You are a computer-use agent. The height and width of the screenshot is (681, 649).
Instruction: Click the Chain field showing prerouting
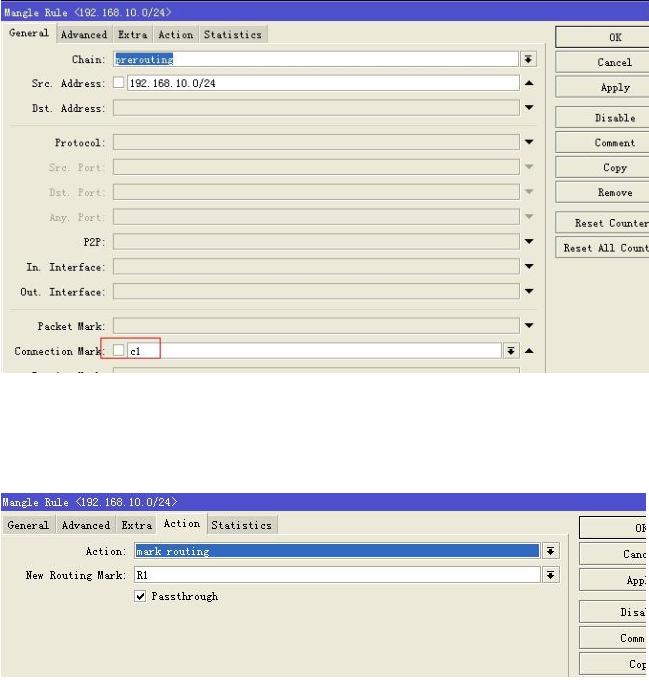pos(316,59)
